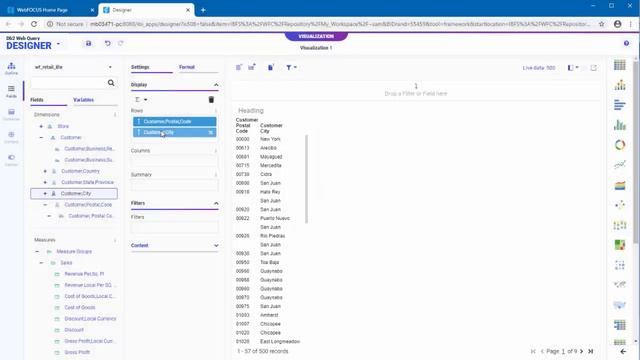
Task: Open the help question mark icon
Action: tap(626, 43)
